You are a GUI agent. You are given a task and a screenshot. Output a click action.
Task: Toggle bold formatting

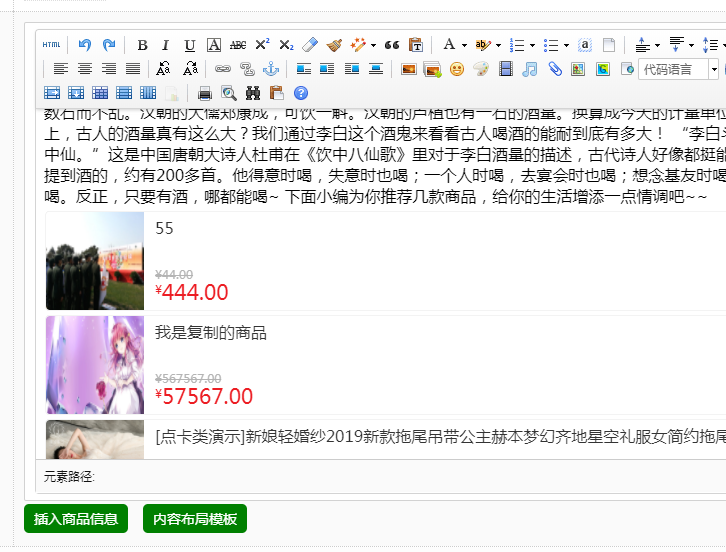click(x=142, y=45)
